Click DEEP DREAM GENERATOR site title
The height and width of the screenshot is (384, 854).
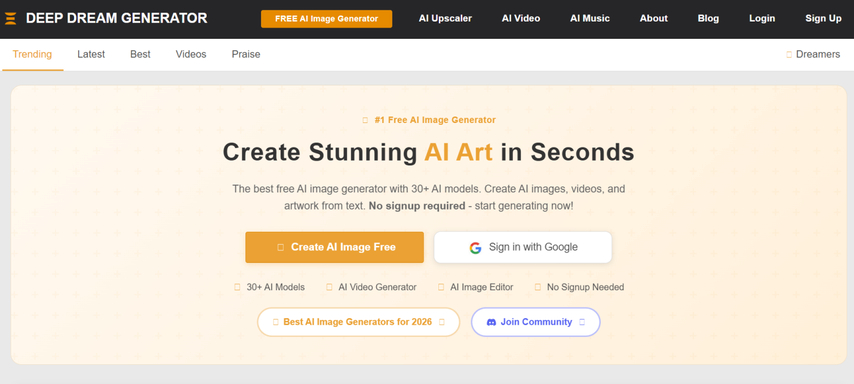click(x=117, y=19)
